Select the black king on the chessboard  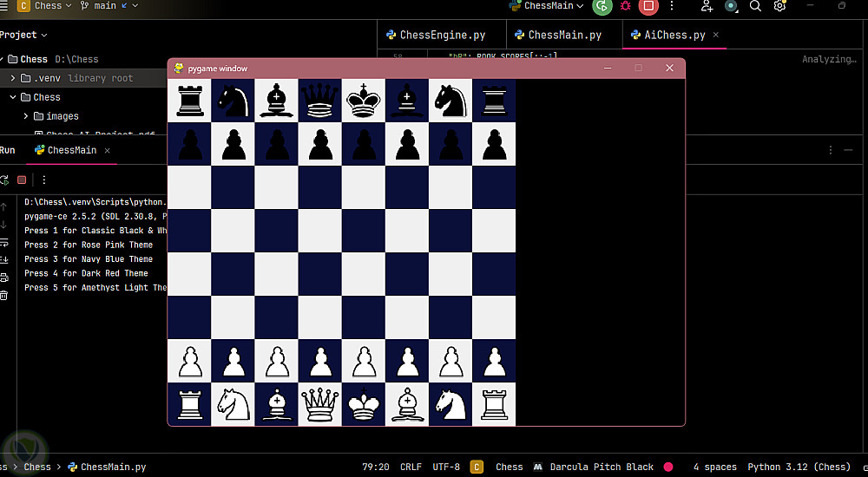[x=363, y=100]
